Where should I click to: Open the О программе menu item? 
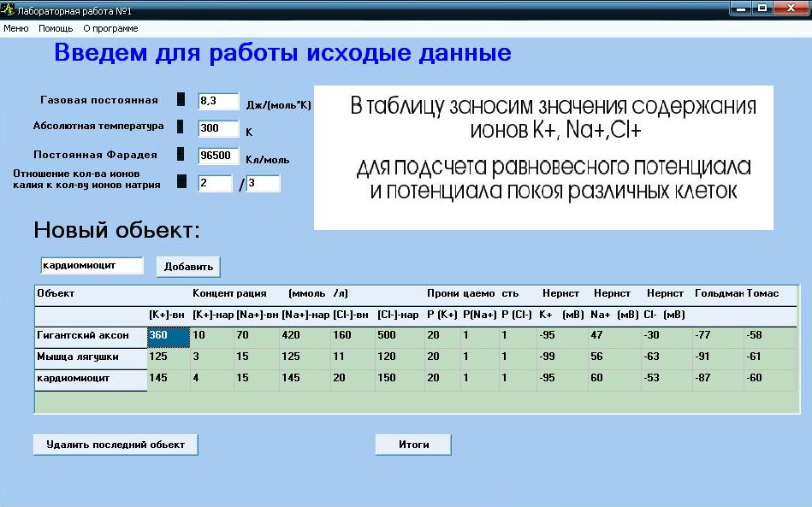110,28
